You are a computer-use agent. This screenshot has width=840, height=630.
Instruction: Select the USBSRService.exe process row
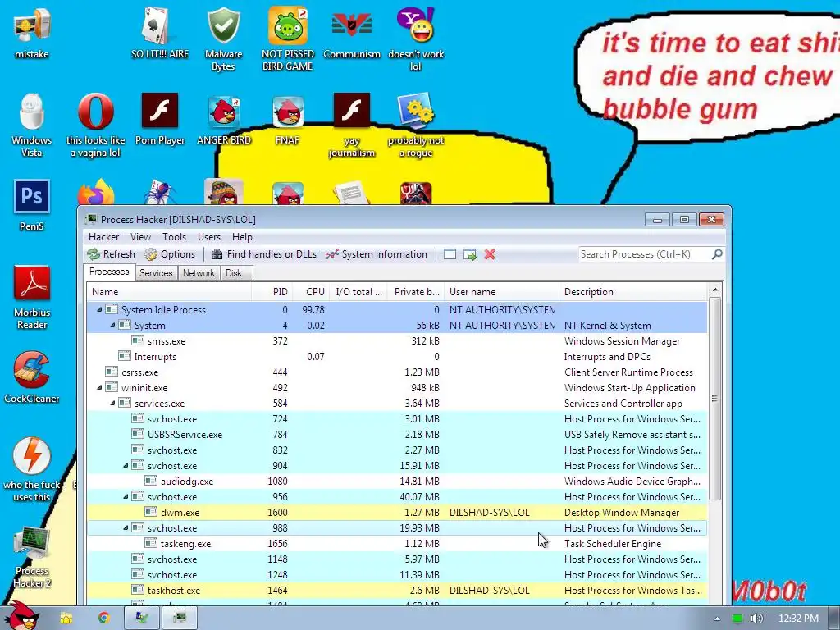point(397,435)
